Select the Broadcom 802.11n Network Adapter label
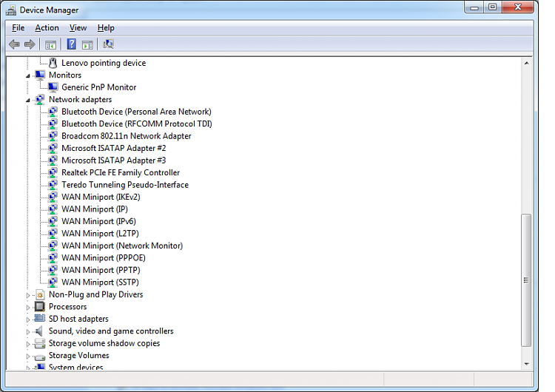The width and height of the screenshot is (555, 392). pos(127,136)
